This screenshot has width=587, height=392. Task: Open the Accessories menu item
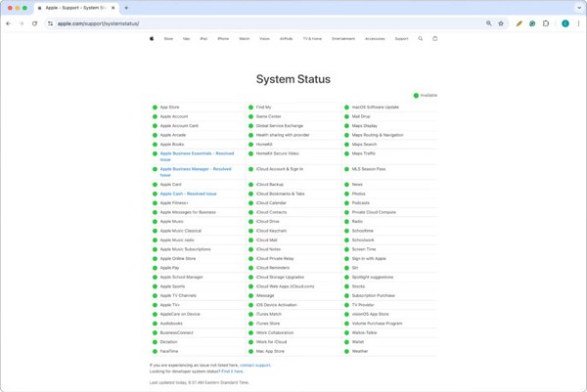pyautogui.click(x=375, y=38)
